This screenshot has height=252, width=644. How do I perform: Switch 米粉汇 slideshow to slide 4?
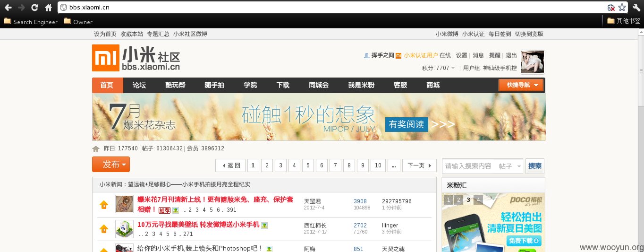pyautogui.click(x=478, y=200)
